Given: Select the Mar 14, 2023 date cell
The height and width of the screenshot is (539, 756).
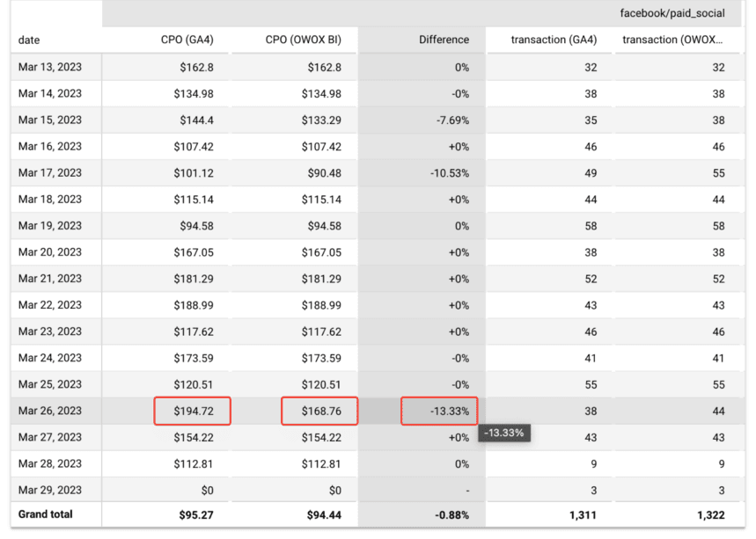Looking at the screenshot, I should tap(50, 93).
